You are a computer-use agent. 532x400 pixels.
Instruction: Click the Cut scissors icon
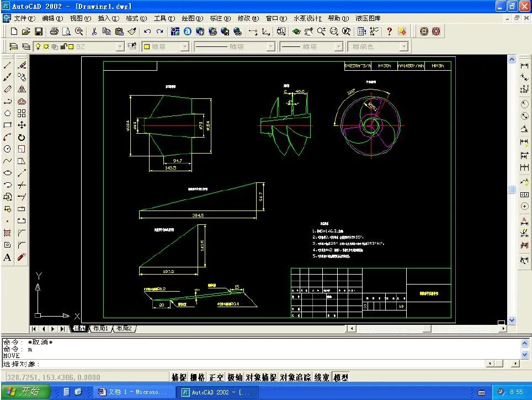click(x=94, y=31)
